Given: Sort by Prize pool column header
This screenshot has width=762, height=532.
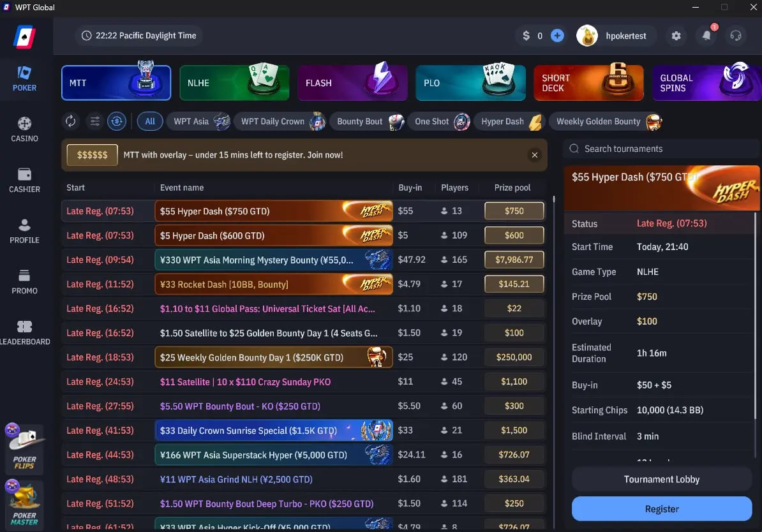Looking at the screenshot, I should 512,188.
